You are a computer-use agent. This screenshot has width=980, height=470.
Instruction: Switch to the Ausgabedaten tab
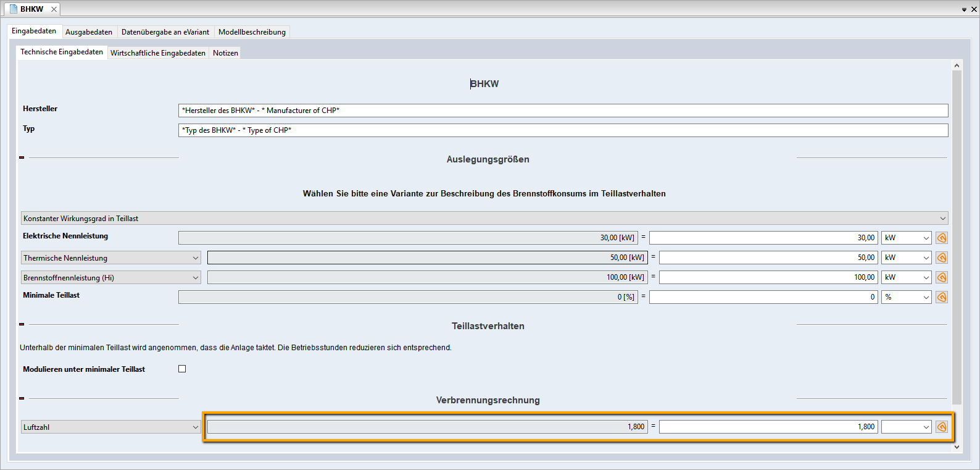(89, 32)
